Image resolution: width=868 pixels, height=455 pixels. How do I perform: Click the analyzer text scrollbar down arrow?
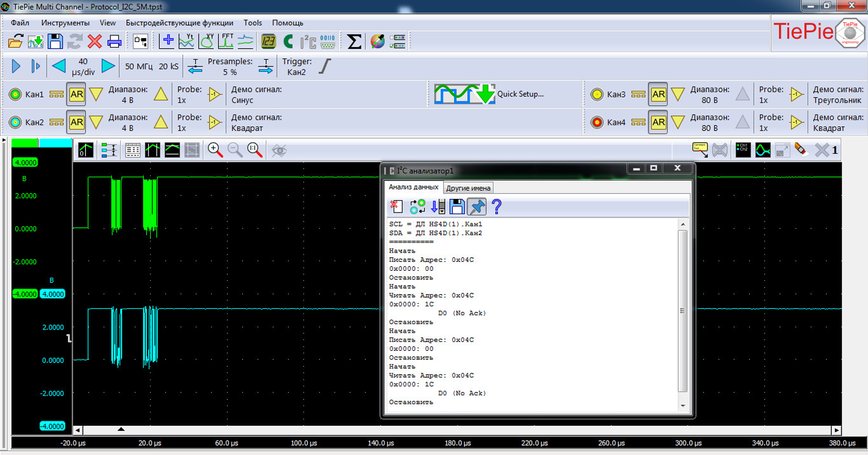click(683, 406)
